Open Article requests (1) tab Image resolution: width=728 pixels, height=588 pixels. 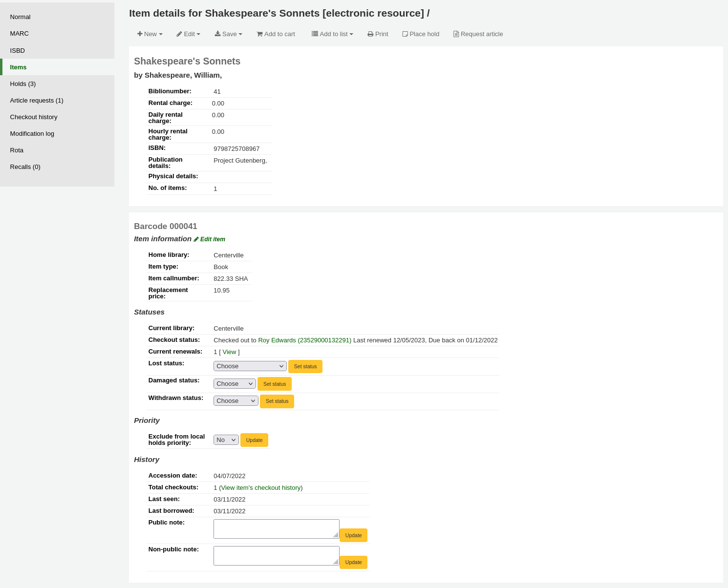pos(57,100)
